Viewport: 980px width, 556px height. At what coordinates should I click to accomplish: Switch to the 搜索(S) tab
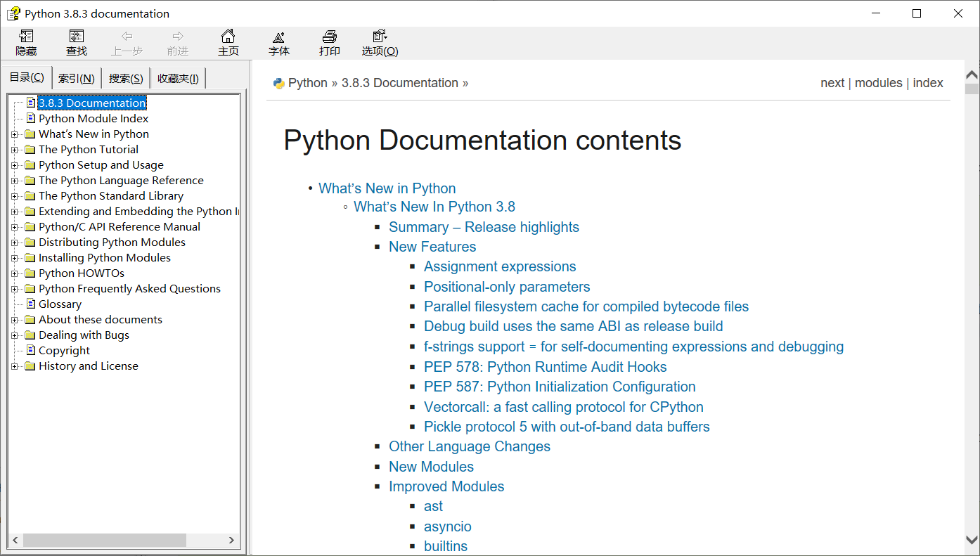point(125,78)
